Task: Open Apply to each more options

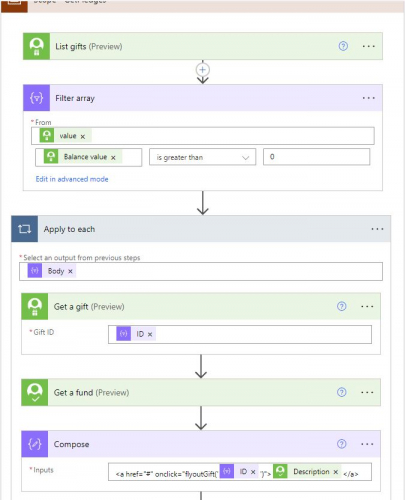Action: [x=377, y=229]
